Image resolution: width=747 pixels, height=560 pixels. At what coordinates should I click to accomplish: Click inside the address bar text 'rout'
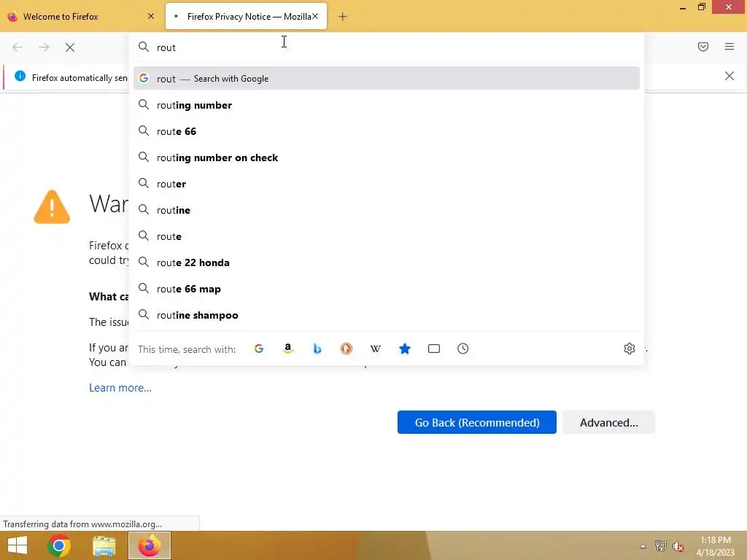tap(166, 47)
